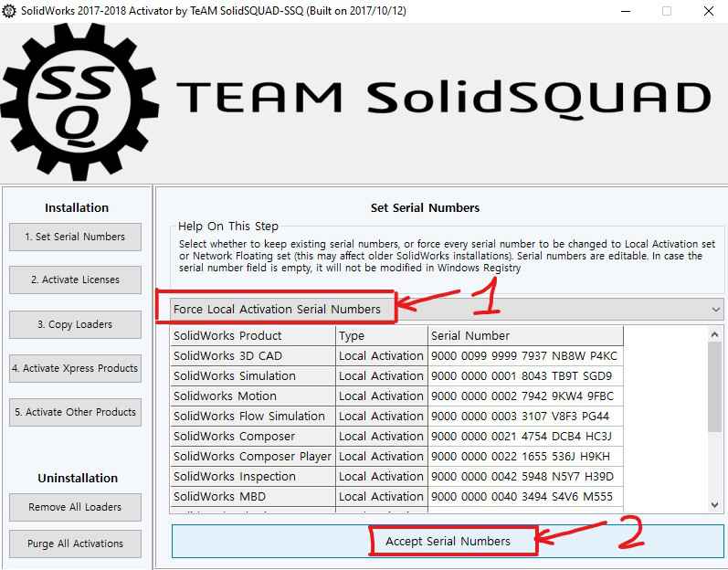The image size is (728, 570).
Task: Minimize the Activator window
Action: pos(624,11)
